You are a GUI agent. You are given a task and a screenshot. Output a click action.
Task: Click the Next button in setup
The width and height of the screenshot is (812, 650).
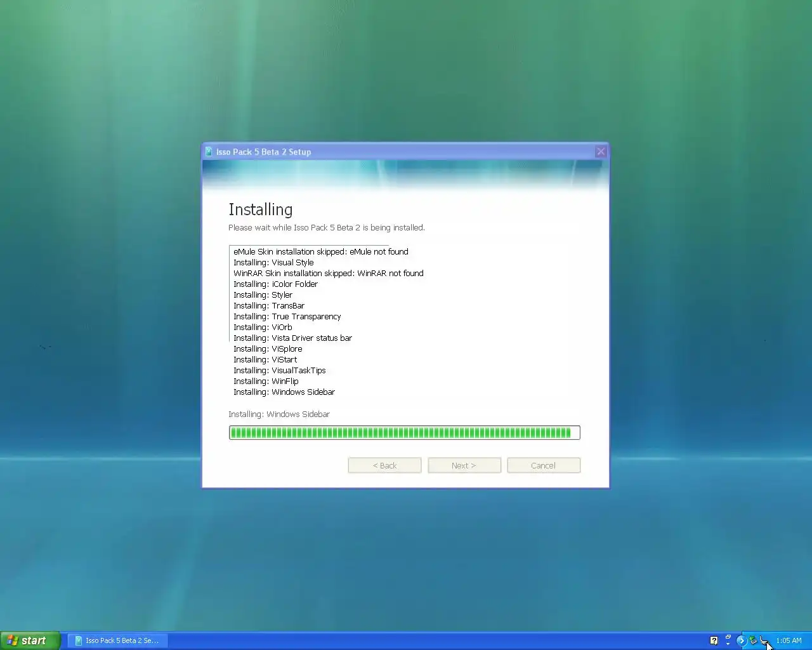pyautogui.click(x=464, y=465)
